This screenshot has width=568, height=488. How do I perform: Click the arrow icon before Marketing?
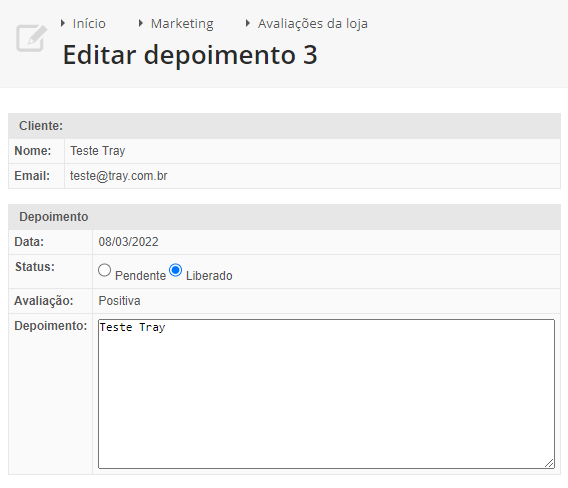[x=141, y=24]
